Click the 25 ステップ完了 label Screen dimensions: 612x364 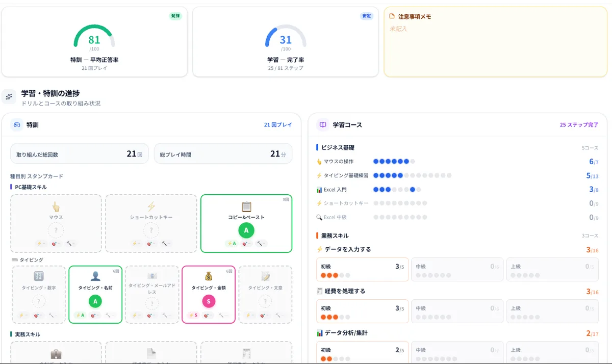[579, 125]
